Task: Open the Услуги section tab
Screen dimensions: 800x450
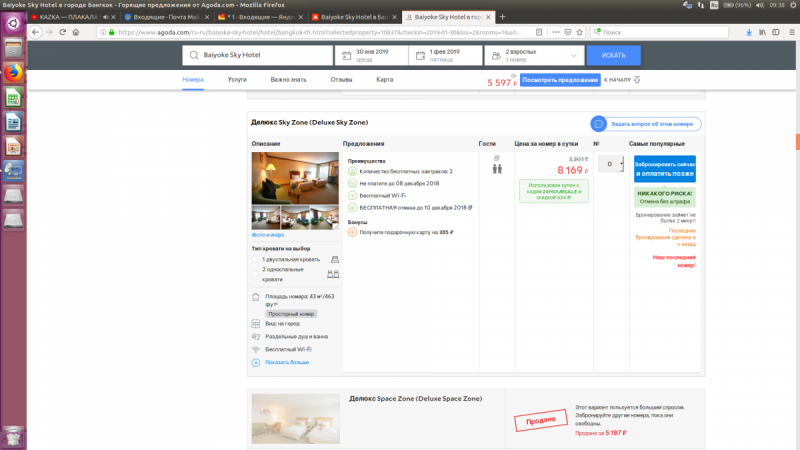Action: coord(237,80)
